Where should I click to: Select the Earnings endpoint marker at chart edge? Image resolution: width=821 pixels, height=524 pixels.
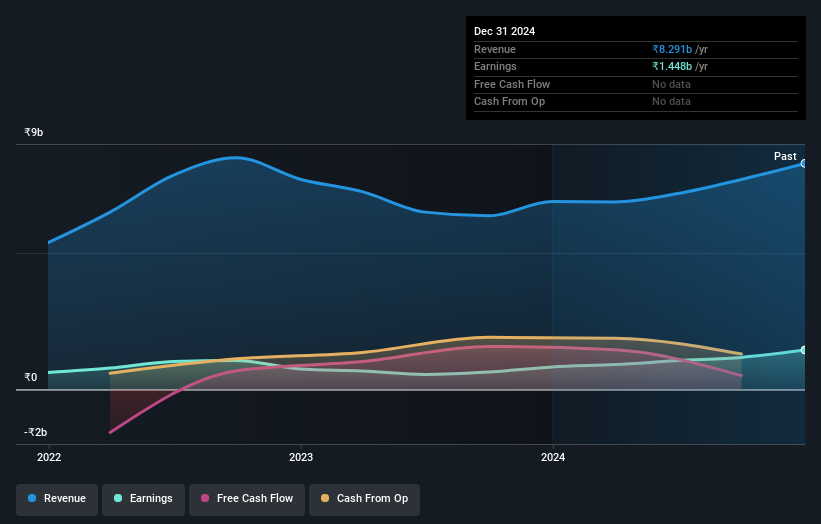[x=803, y=350]
